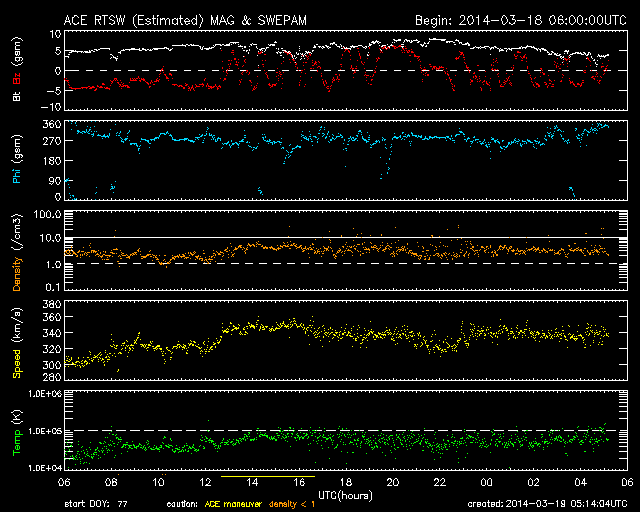Viewport: 640px width, 512px height.
Task: Select the white Bt axis label
Action: (16, 96)
